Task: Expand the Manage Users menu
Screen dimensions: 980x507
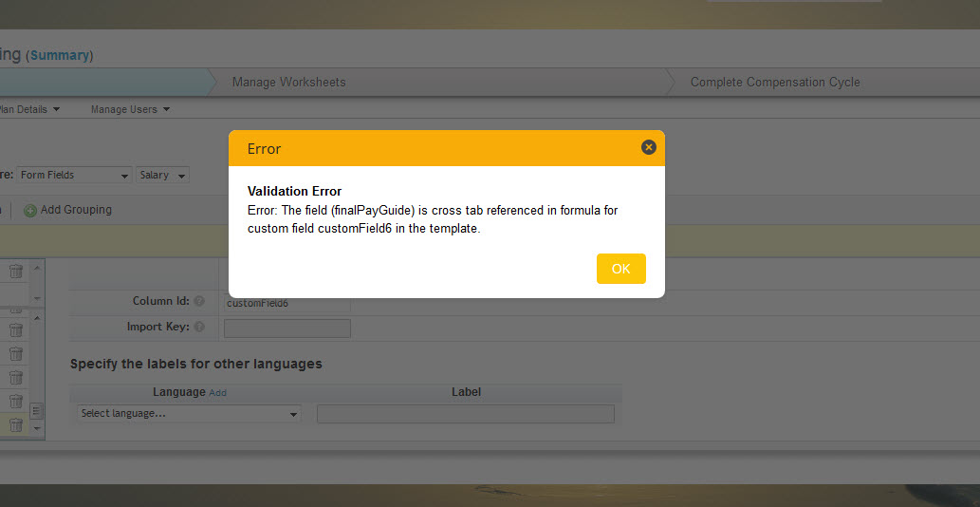Action: [130, 109]
